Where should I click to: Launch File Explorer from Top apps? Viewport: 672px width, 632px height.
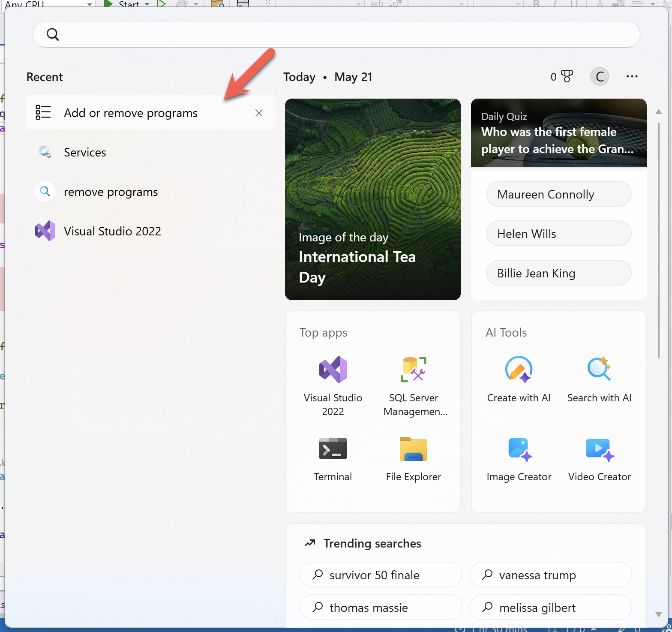(x=414, y=460)
